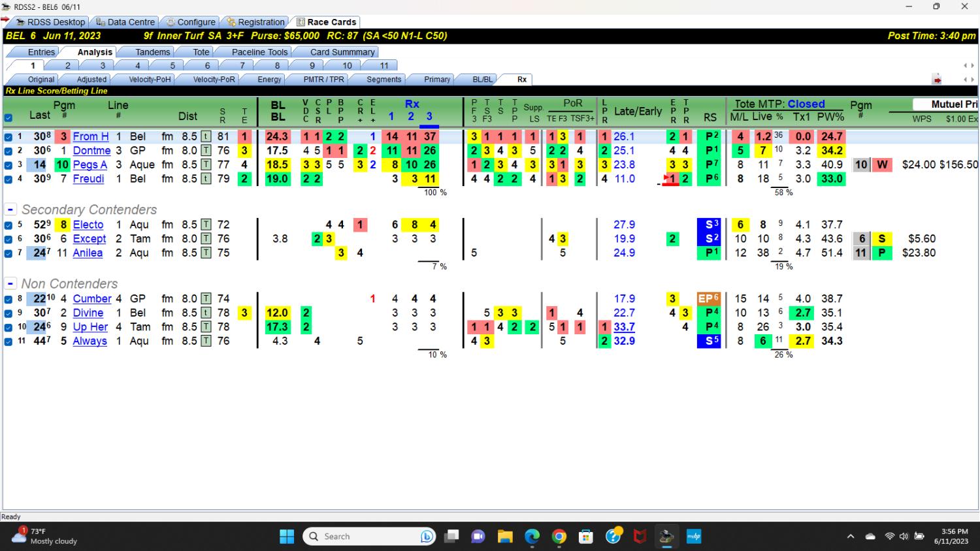Screen dimensions: 980x551
Task: Click the Rx column 1 header
Action: (391, 116)
